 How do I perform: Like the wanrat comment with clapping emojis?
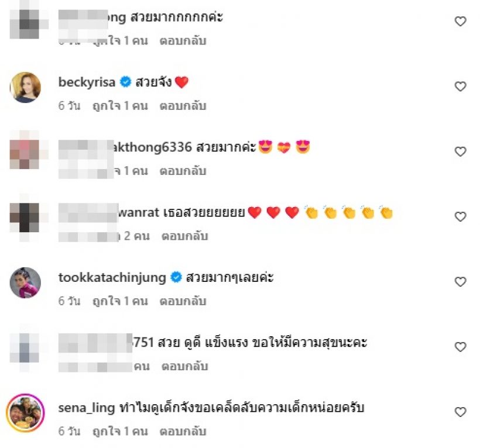click(460, 217)
